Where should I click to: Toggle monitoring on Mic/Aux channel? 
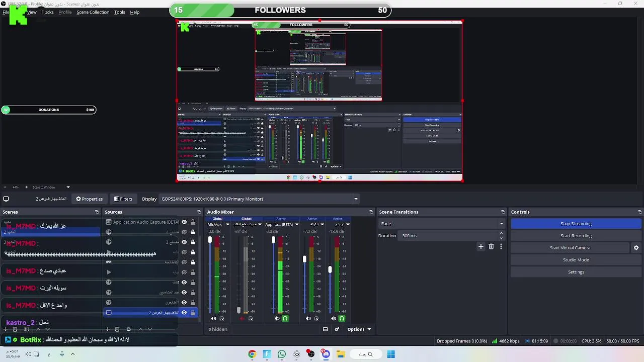[x=222, y=318]
